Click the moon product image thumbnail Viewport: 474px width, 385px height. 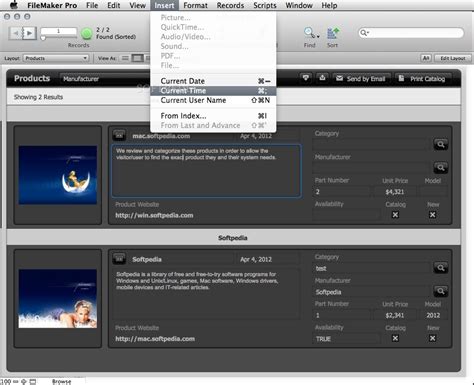click(58, 175)
